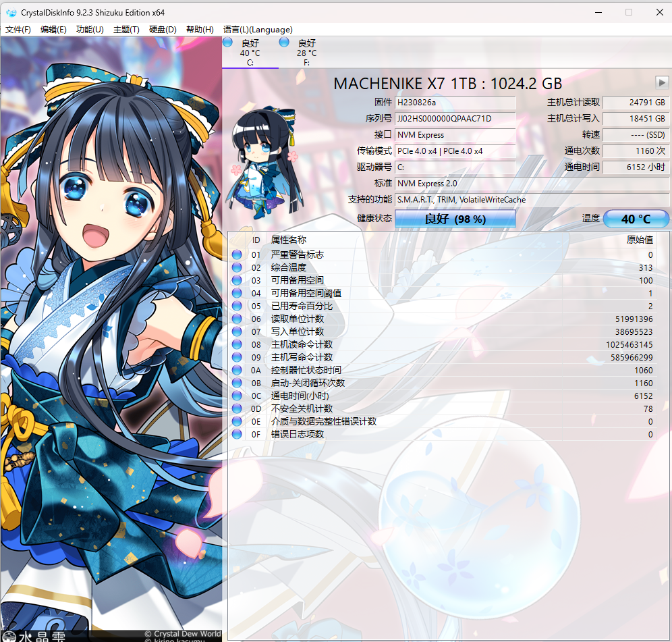
Task: Open the 语言(L)(Language) menu
Action: tap(258, 30)
